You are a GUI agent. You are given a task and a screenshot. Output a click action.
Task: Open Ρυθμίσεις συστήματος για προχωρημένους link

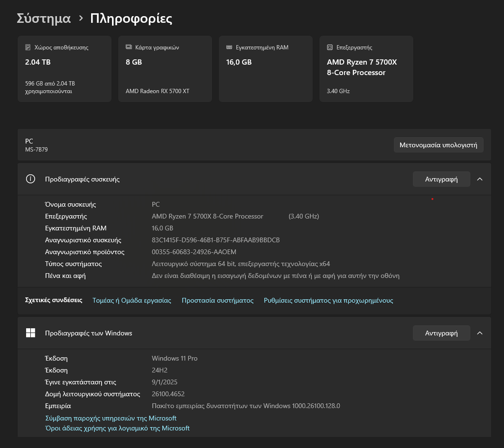coord(328,300)
